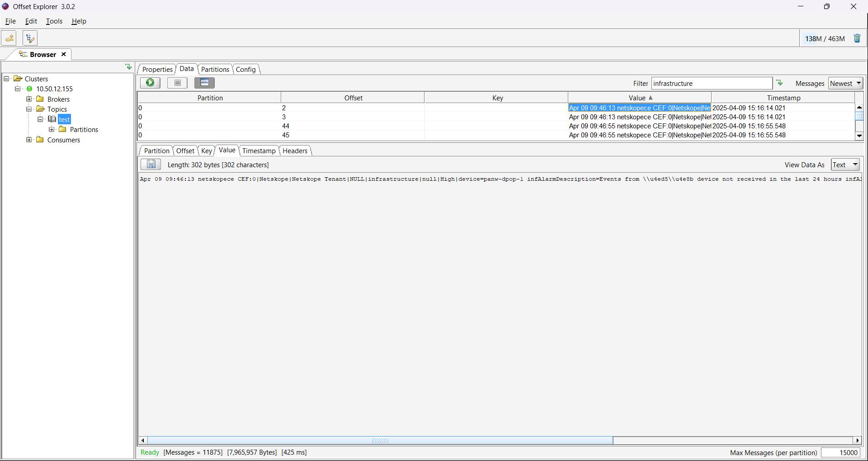Open the File menu
Screen dimensions: 868x461
10,21
